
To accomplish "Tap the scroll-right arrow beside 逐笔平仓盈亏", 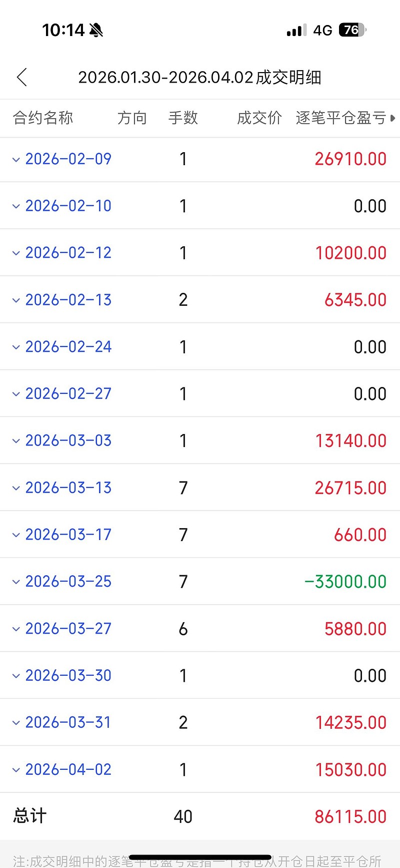I will (393, 118).
